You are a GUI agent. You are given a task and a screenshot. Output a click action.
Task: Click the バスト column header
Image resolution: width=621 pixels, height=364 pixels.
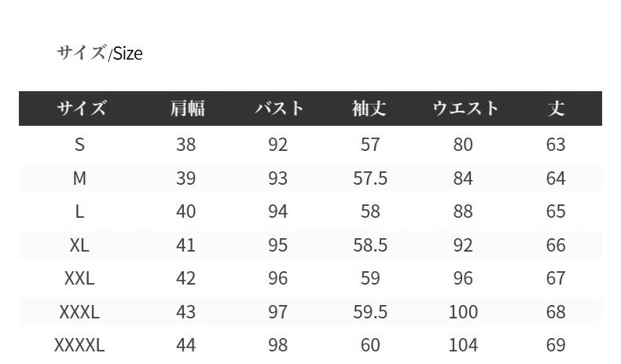277,108
